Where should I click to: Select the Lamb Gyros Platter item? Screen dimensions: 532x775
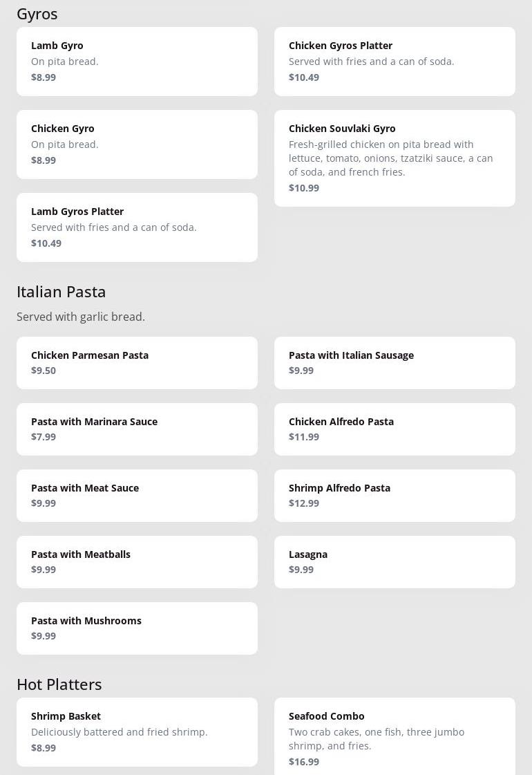pos(137,227)
